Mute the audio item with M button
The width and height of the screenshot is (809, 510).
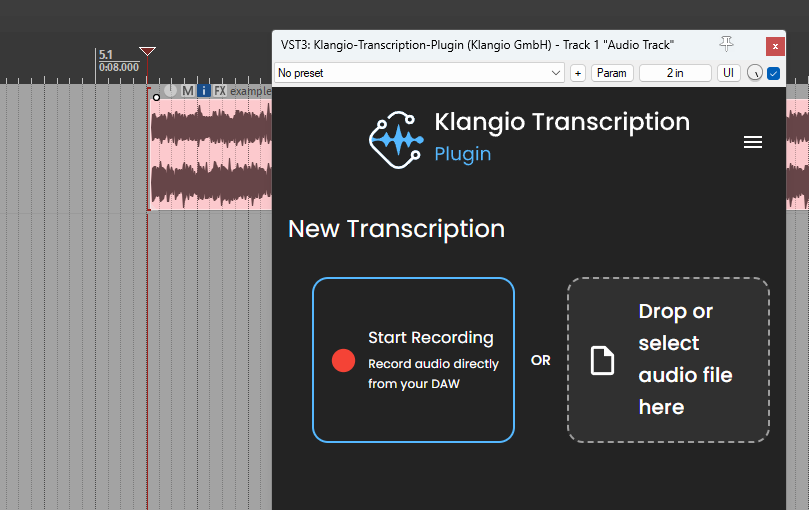click(187, 91)
